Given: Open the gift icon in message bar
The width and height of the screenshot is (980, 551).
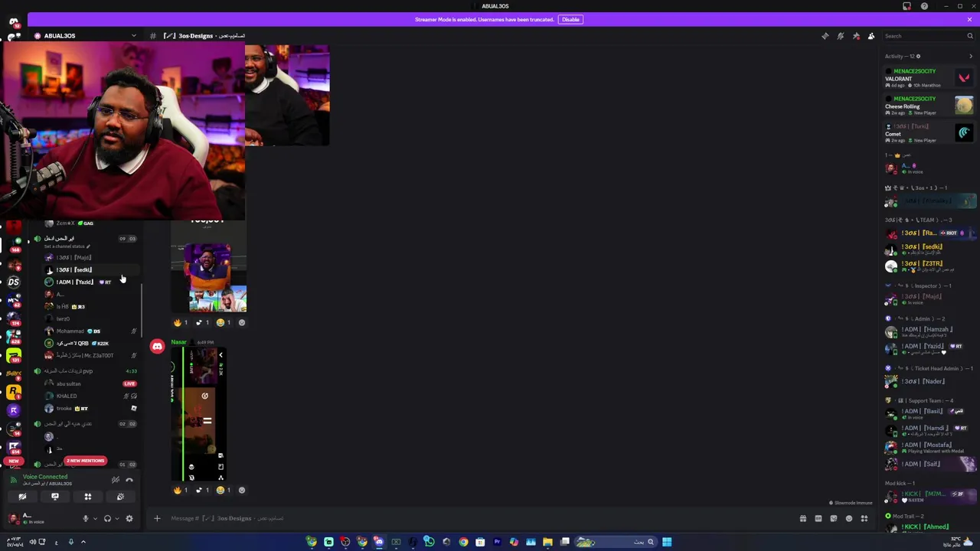Looking at the screenshot, I should 802,519.
